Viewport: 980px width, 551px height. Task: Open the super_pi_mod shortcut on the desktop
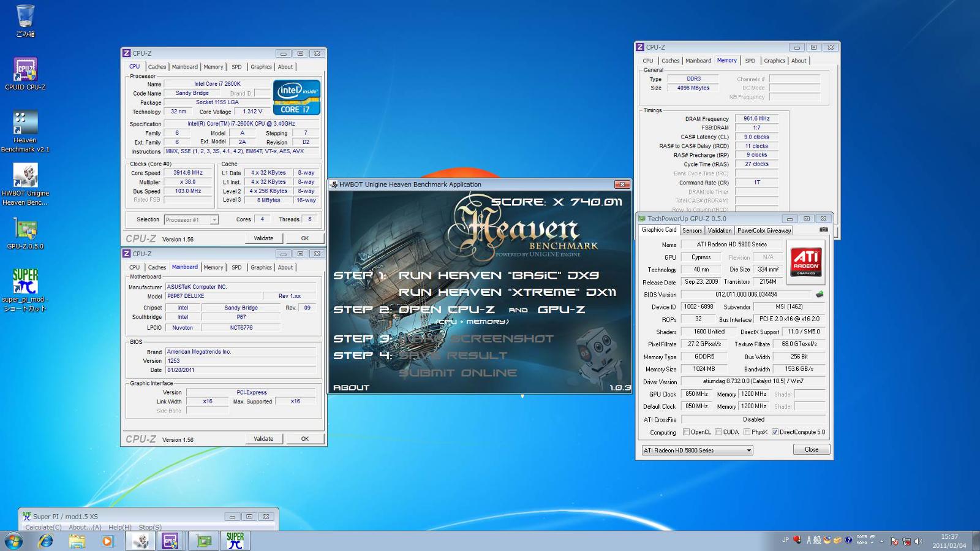[x=25, y=290]
